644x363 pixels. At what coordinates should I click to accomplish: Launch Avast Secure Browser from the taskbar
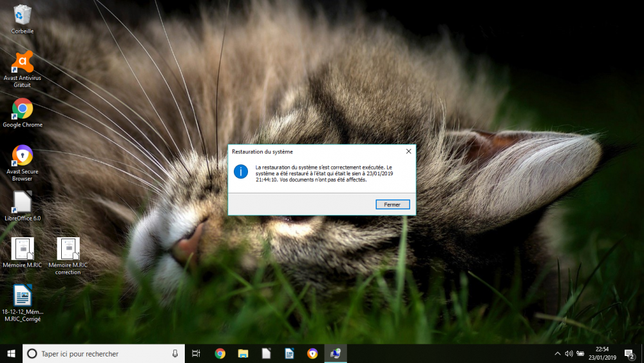[x=312, y=353]
